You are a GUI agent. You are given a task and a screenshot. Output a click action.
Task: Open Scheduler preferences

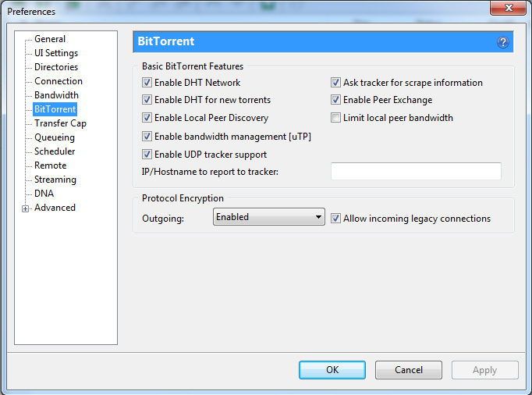click(55, 151)
